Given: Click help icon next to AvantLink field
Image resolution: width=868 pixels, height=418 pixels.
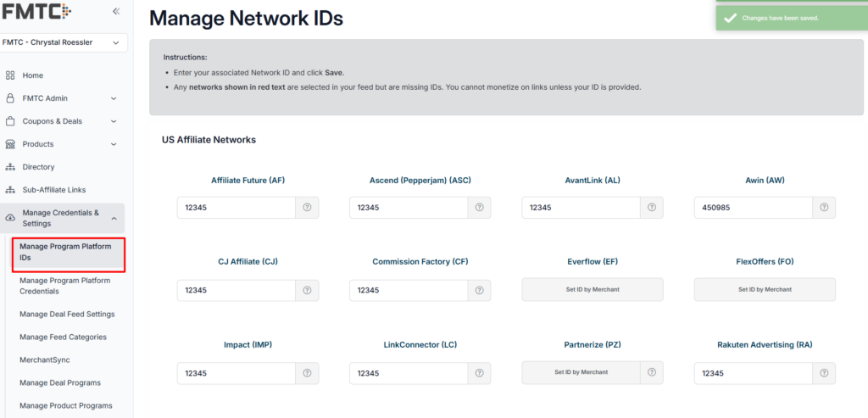Looking at the screenshot, I should [x=651, y=208].
